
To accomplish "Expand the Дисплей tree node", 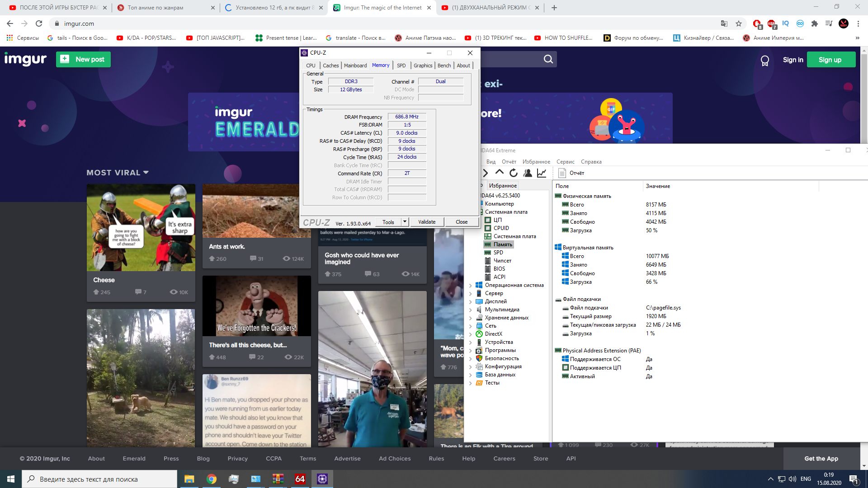I will tap(471, 302).
